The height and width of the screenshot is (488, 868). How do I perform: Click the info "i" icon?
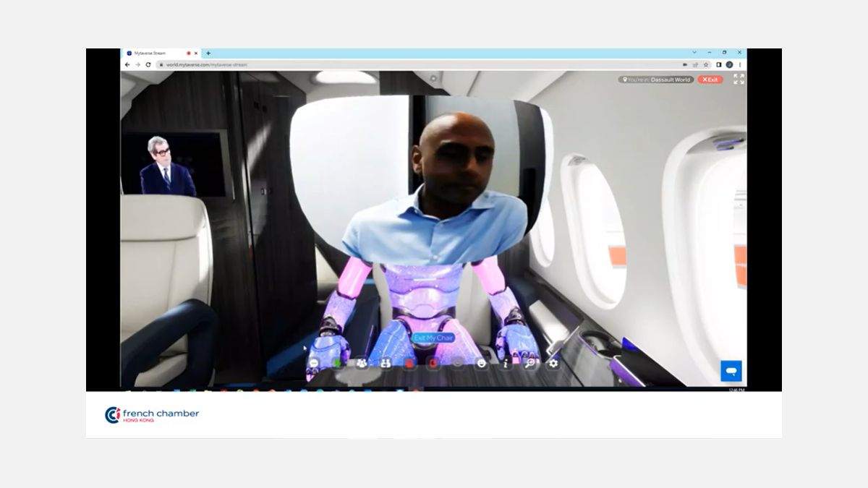pos(506,364)
